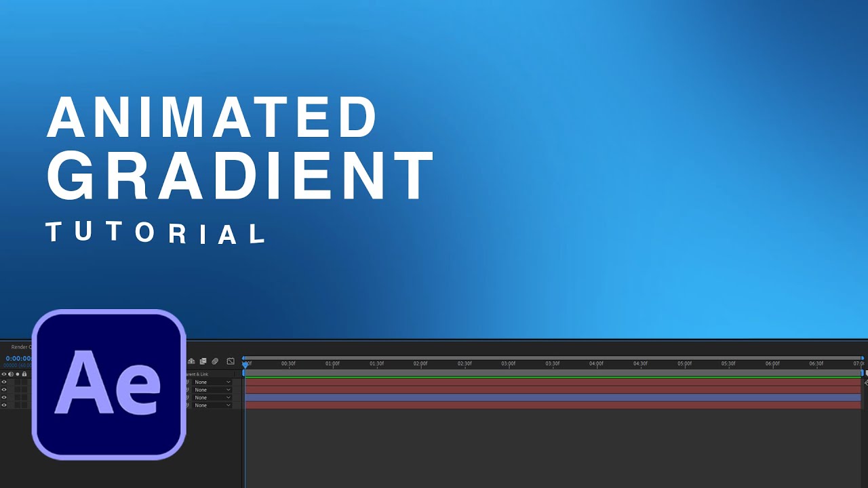The image size is (868, 488).
Task: Switch to the Render Queue tab
Action: (x=21, y=347)
